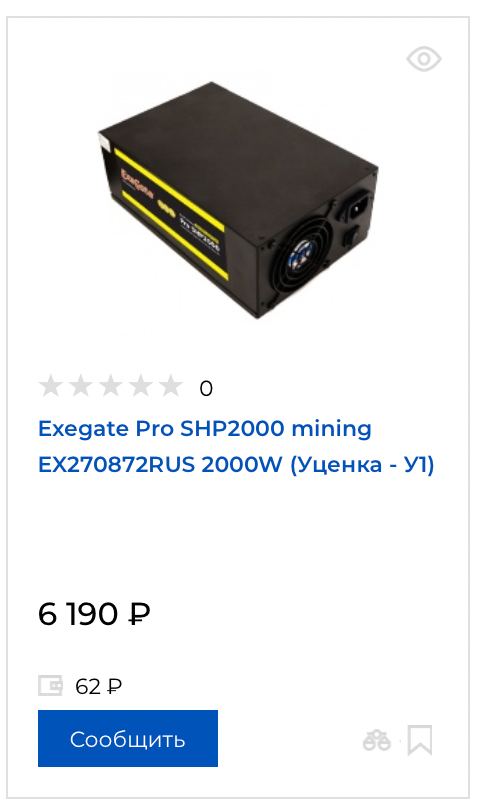This screenshot has width=490, height=808.
Task: Select the third rating star
Action: (110, 386)
